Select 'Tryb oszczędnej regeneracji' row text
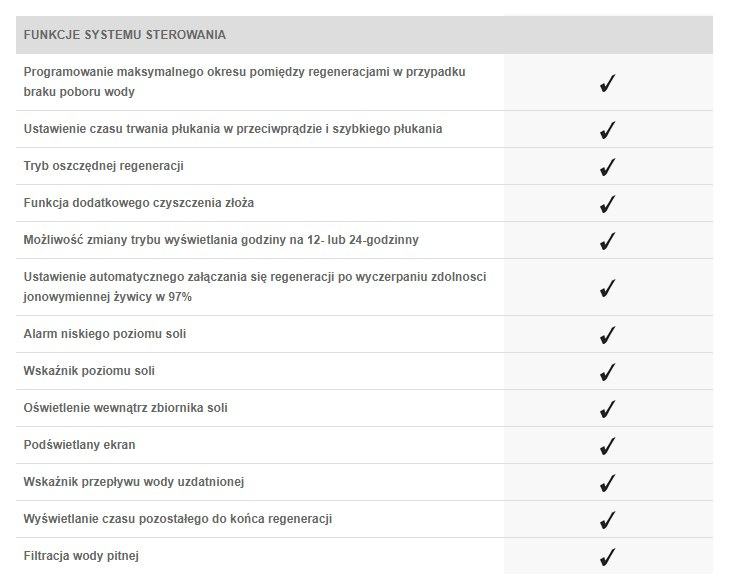The height and width of the screenshot is (583, 733). click(x=104, y=166)
